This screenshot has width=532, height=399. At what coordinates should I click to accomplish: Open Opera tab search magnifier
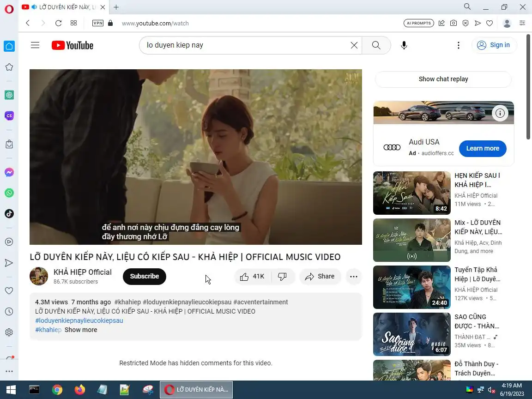(x=467, y=6)
